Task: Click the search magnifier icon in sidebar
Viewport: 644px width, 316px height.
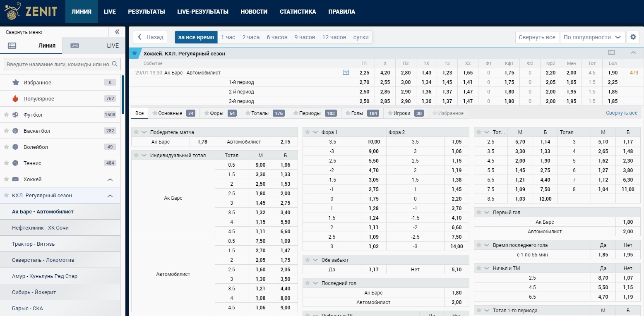Action: (115, 64)
